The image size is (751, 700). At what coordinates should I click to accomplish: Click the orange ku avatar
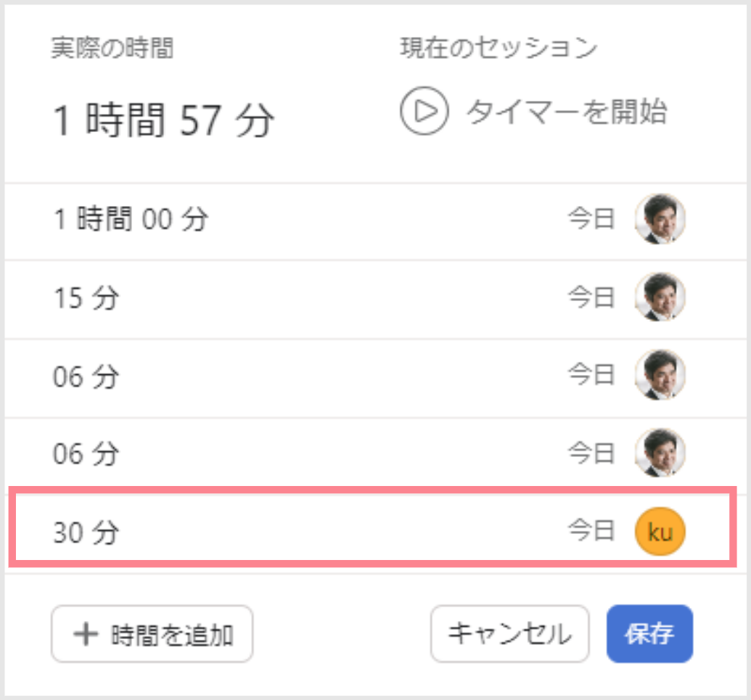click(660, 532)
